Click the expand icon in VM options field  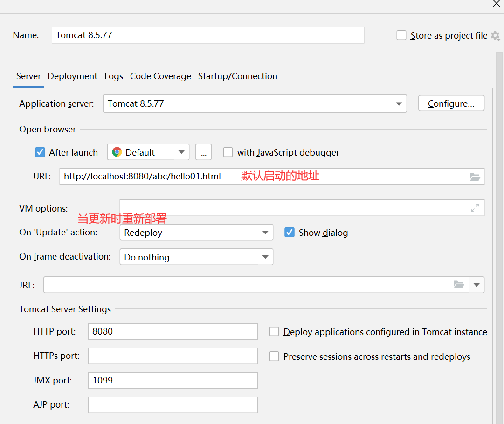point(475,208)
